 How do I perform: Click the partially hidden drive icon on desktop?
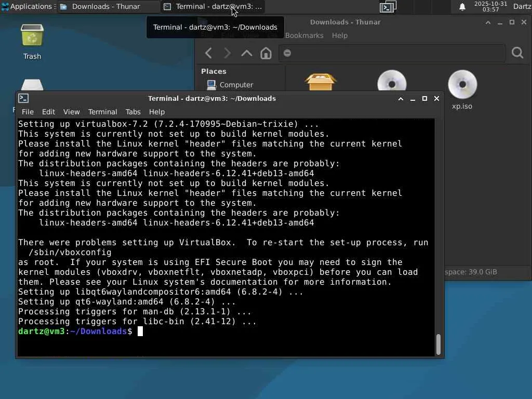coord(32,85)
